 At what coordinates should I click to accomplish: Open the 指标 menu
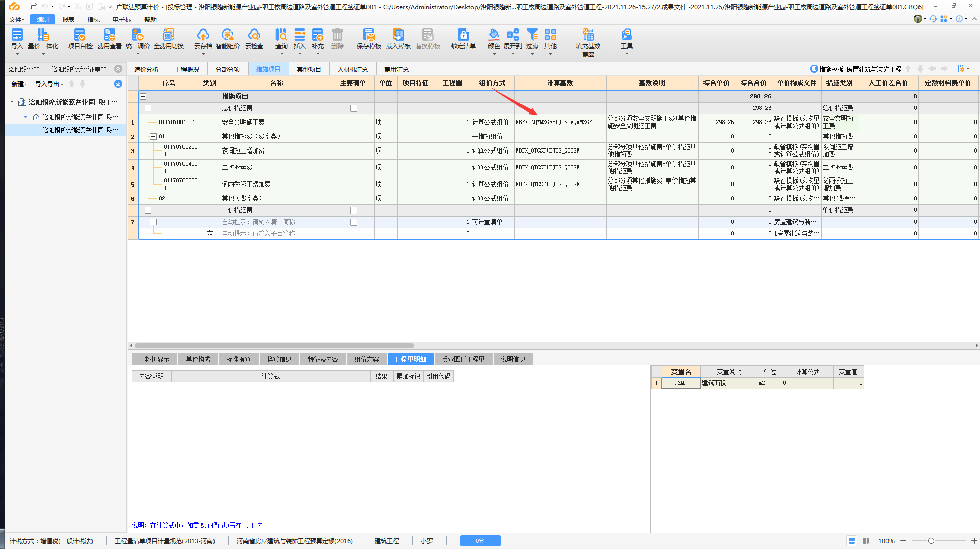[94, 19]
